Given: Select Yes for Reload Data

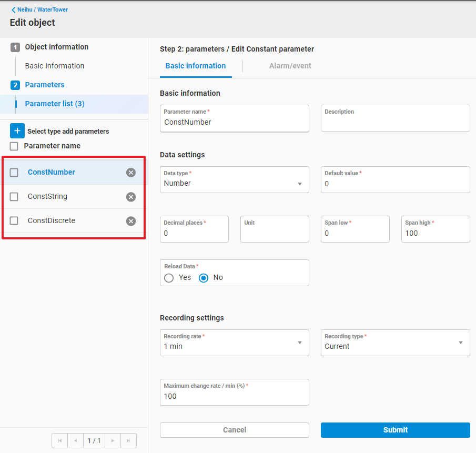Looking at the screenshot, I should 169,278.
